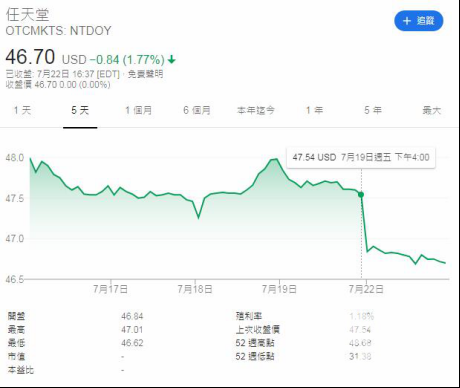Select the 5 天 range tab
Image resolution: width=460 pixels, height=388 pixels.
[x=80, y=110]
